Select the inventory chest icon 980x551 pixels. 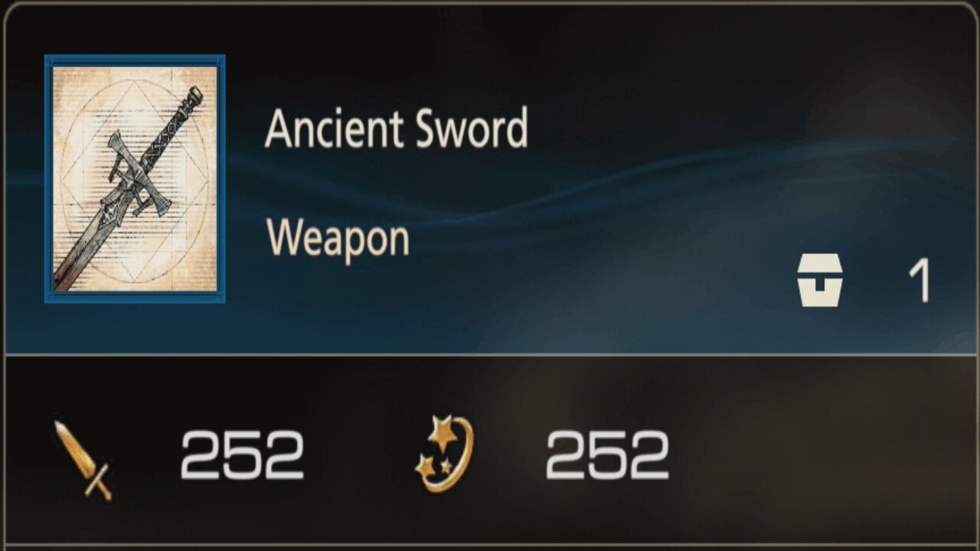tap(820, 281)
